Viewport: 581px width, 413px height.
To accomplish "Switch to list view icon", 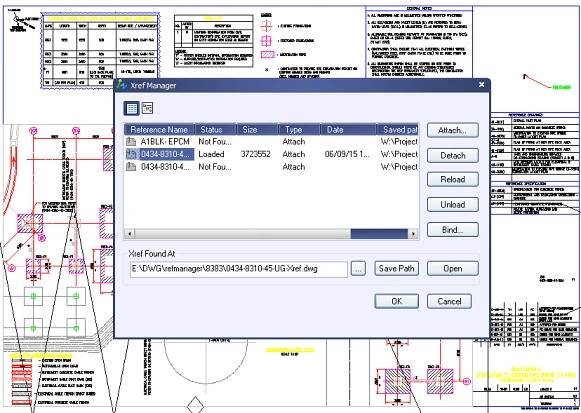I will tap(132, 108).
